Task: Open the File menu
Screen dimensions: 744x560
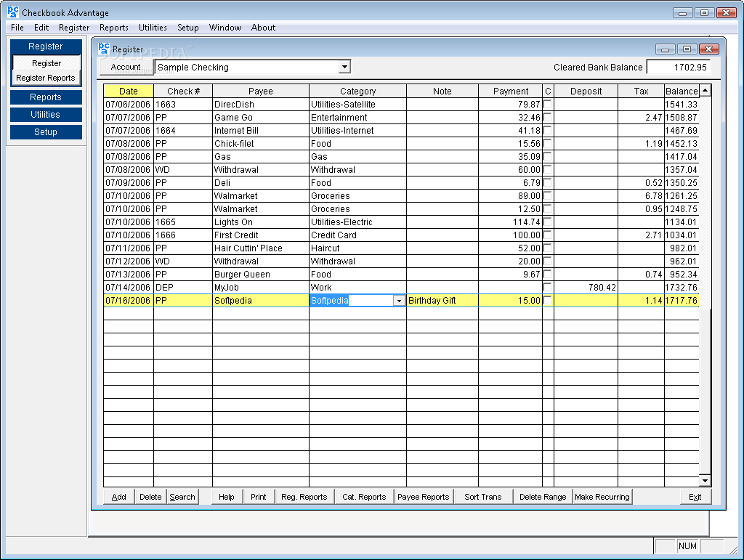Action: [17, 28]
